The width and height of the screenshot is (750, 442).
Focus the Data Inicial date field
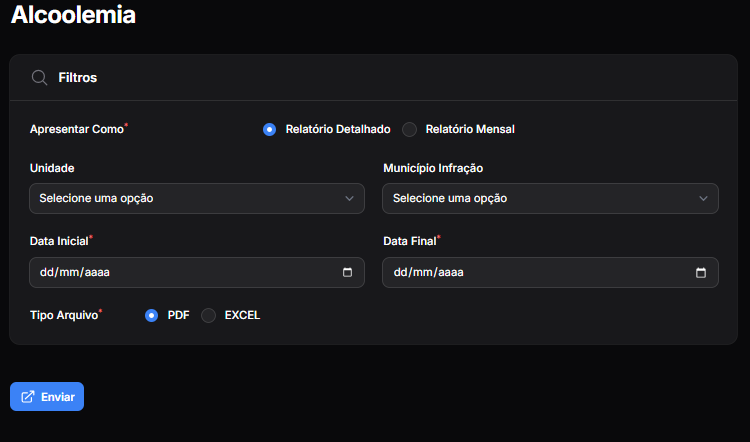pos(180,272)
